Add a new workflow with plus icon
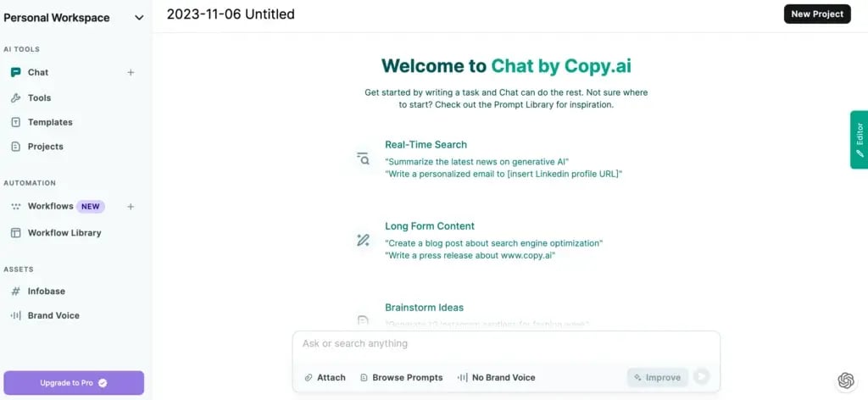The height and width of the screenshot is (400, 868). pos(131,207)
